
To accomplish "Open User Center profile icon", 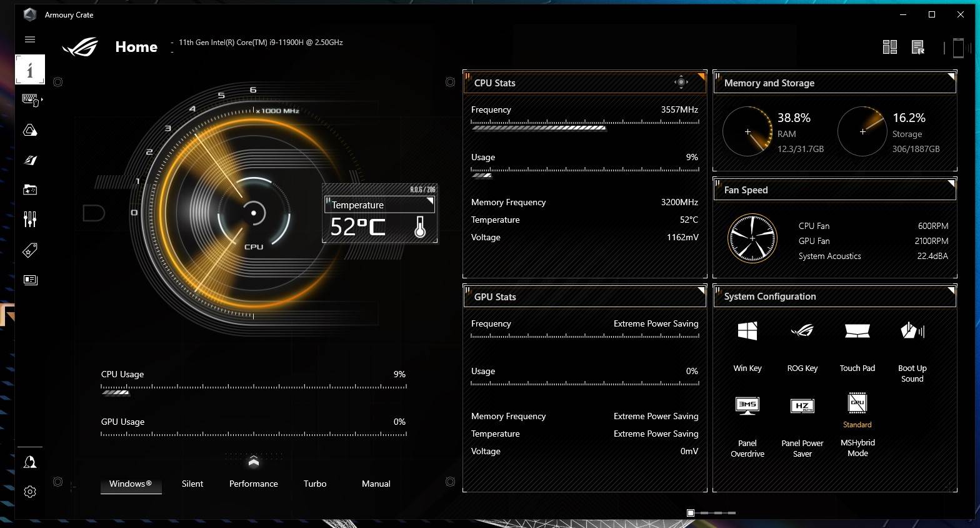I will [x=30, y=462].
